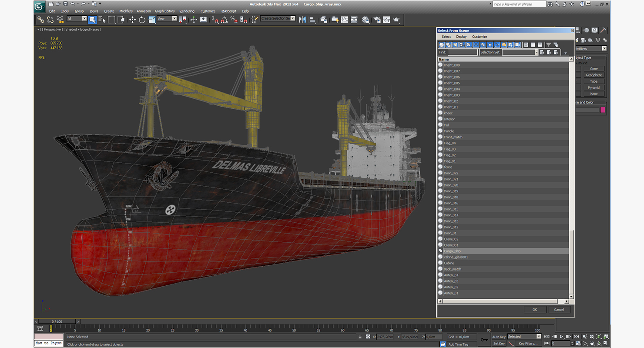Open Key Filters button
Image resolution: width=644 pixels, height=348 pixels.
click(x=528, y=344)
